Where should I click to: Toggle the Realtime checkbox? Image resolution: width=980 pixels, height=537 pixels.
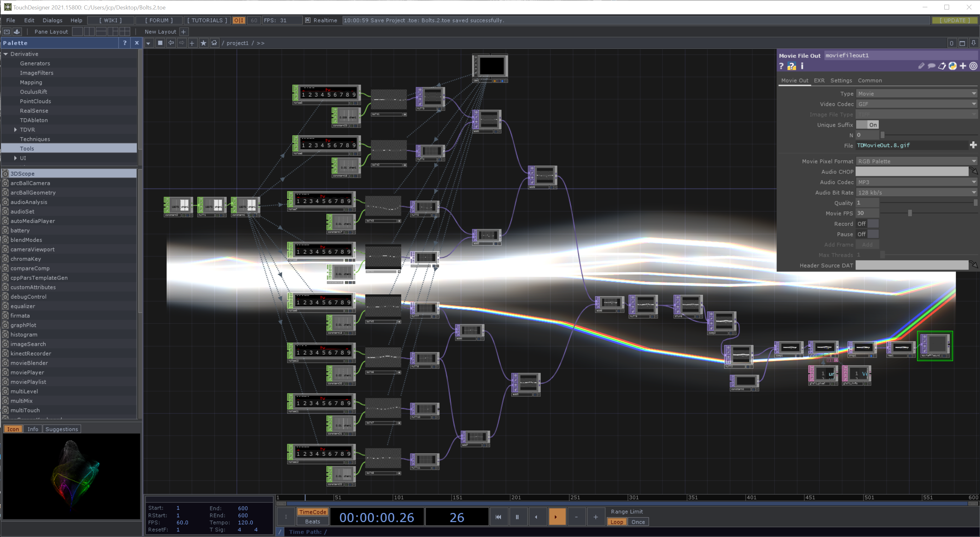pos(307,20)
